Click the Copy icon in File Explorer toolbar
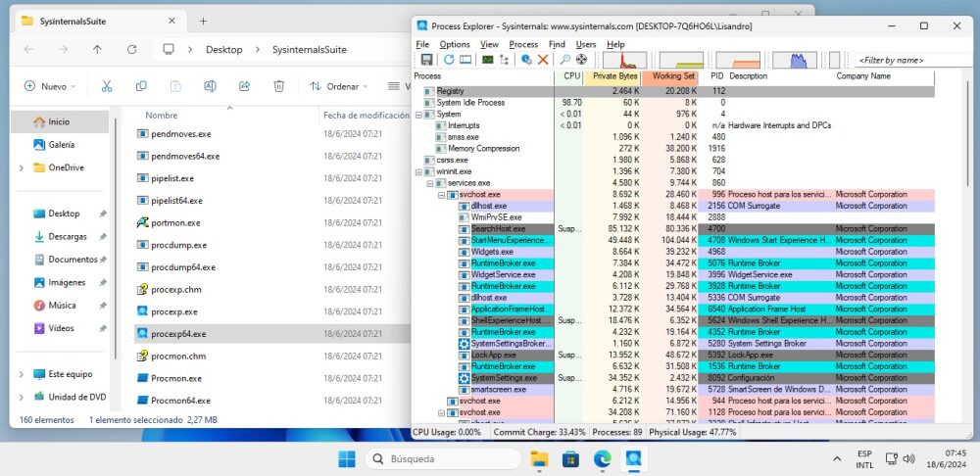This screenshot has width=980, height=476. coord(141,86)
